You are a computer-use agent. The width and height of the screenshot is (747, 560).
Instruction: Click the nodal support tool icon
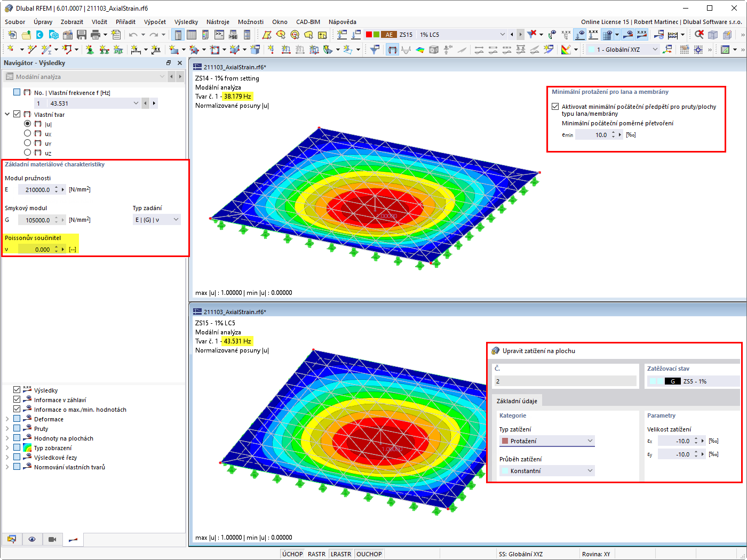point(90,50)
